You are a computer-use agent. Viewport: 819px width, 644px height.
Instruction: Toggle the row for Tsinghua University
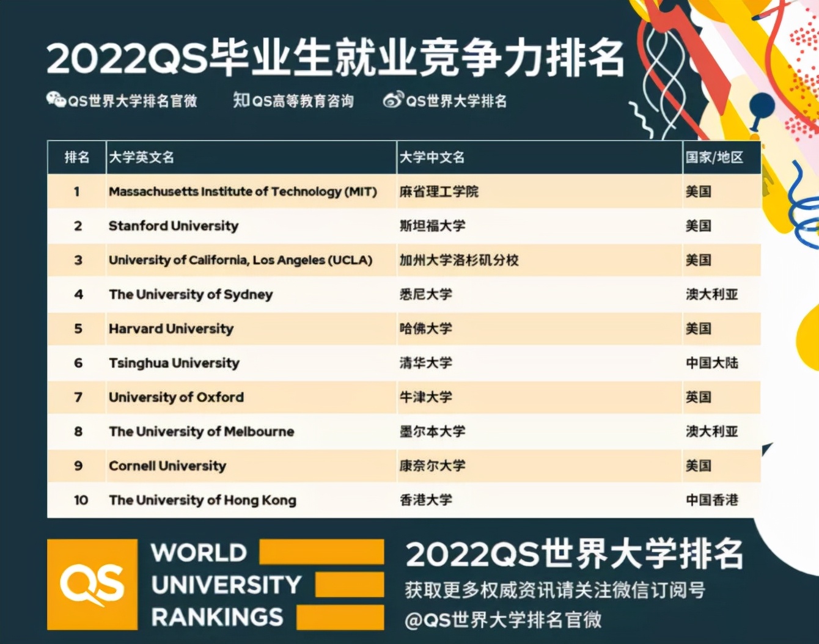pyautogui.click(x=174, y=363)
